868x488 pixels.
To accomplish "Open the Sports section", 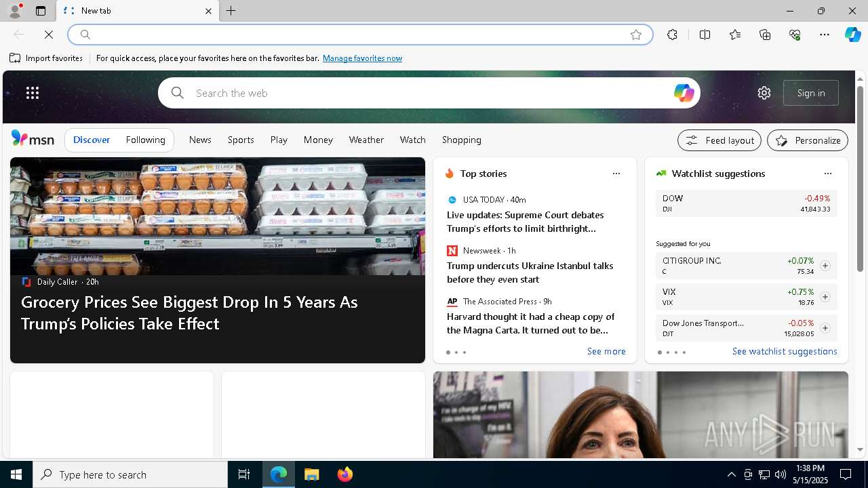I will pyautogui.click(x=241, y=140).
